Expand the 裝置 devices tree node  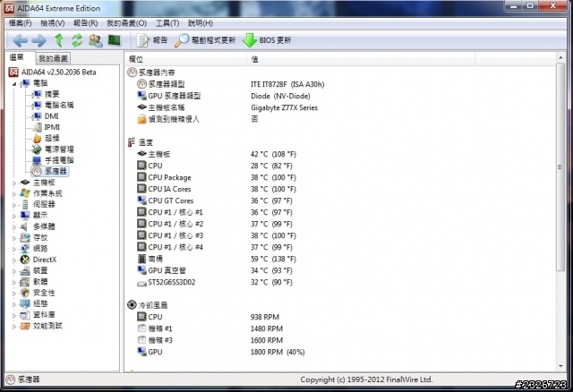pyautogui.click(x=14, y=271)
